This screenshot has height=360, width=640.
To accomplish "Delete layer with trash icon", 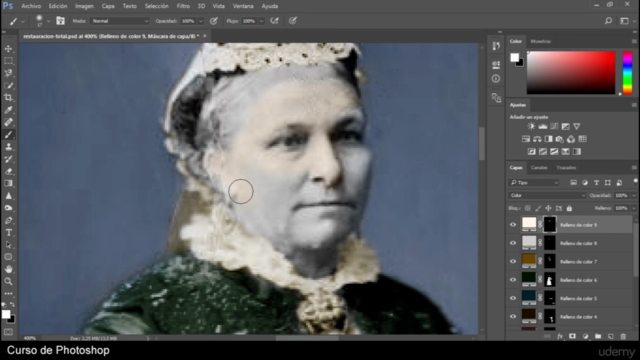I will click(x=623, y=336).
